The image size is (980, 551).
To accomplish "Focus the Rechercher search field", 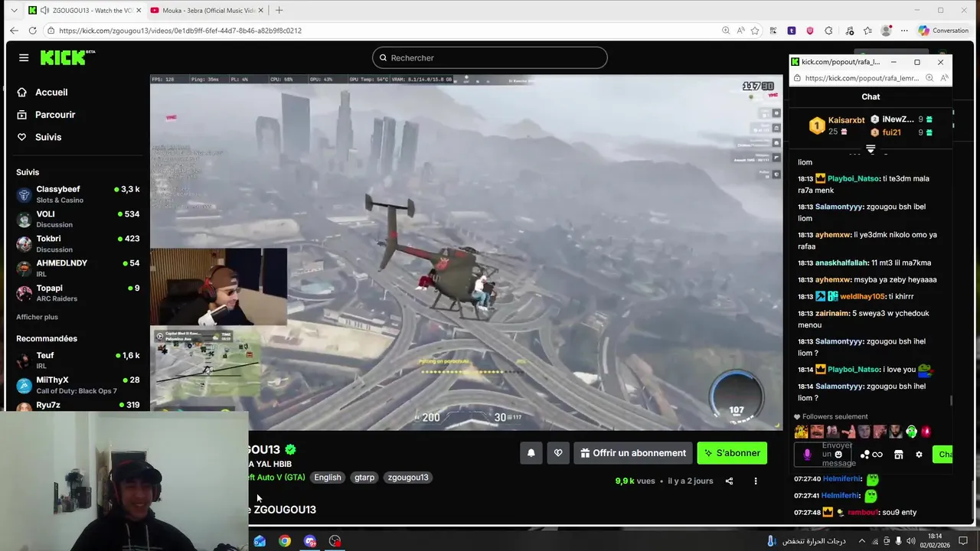I will 490,57.
